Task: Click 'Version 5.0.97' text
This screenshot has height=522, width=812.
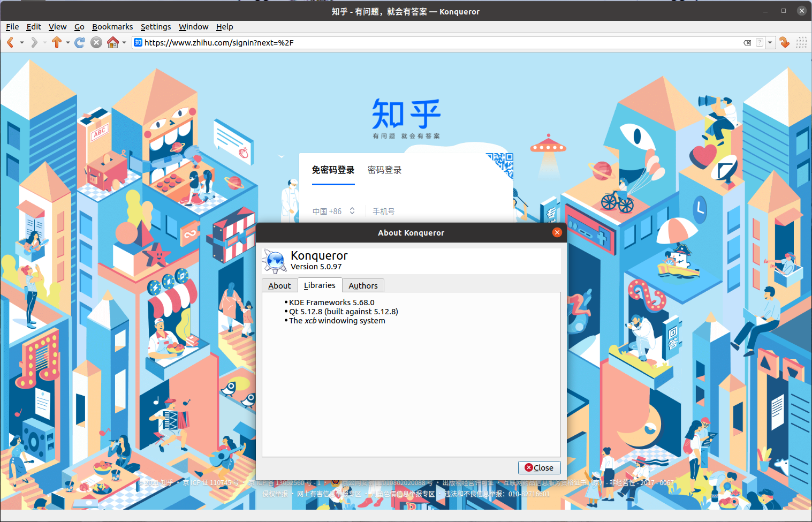Action: click(x=316, y=267)
